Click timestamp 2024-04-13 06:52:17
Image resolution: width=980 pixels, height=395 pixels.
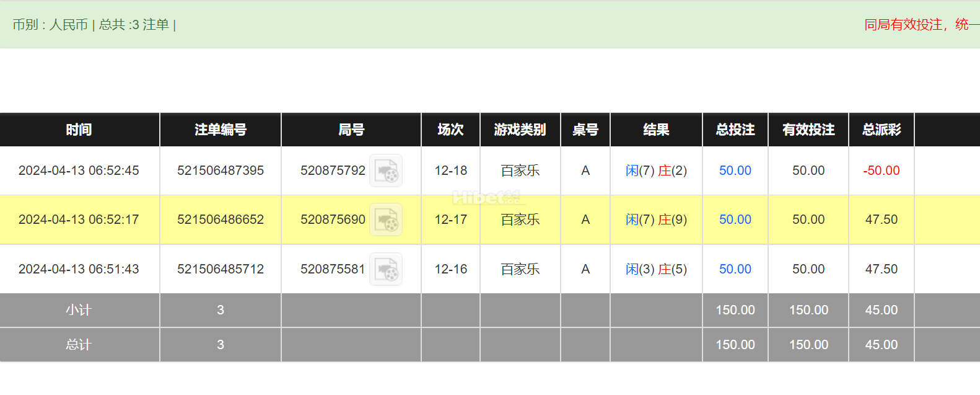(x=79, y=220)
